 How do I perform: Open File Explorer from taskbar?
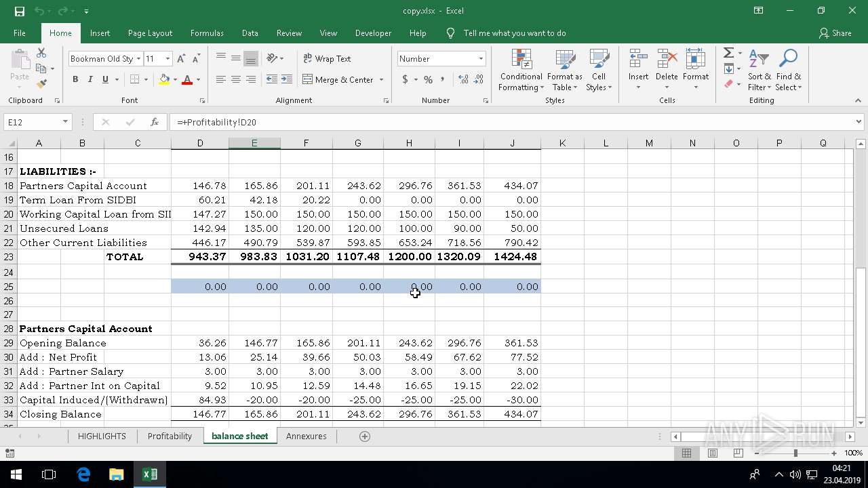coord(117,474)
